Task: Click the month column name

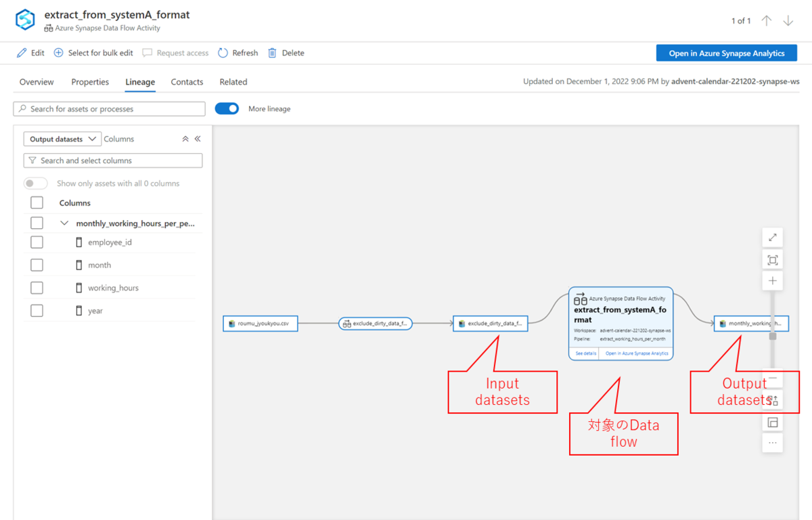Action: click(x=99, y=265)
